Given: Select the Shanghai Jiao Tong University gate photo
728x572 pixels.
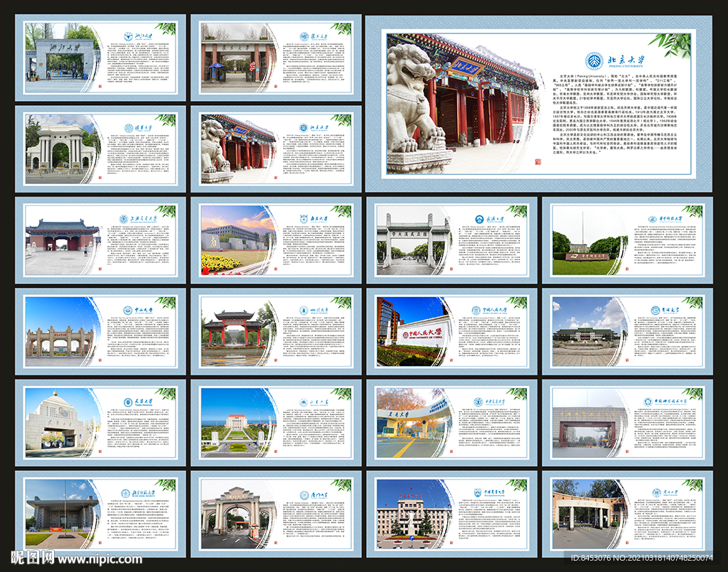Looking at the screenshot, I should pyautogui.click(x=63, y=240).
